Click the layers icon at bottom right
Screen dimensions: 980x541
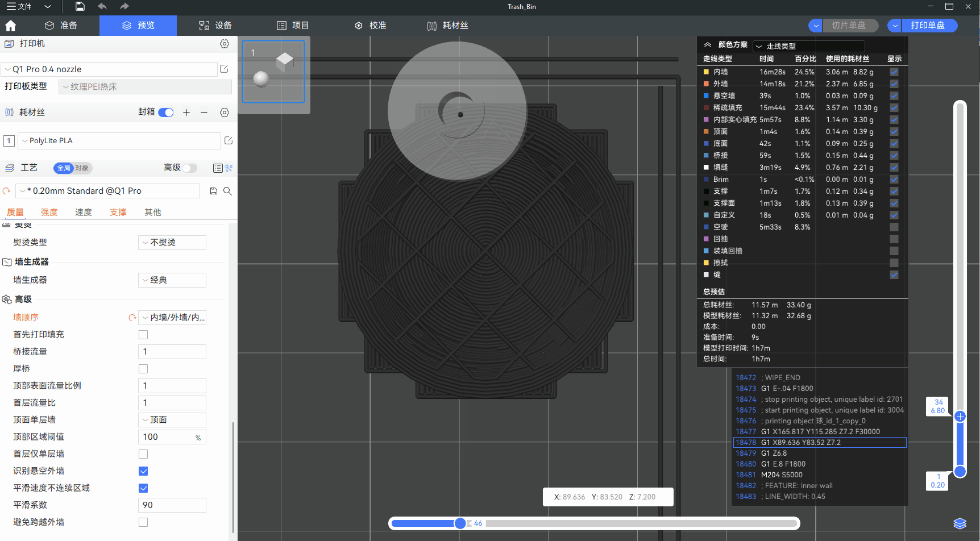click(x=960, y=523)
